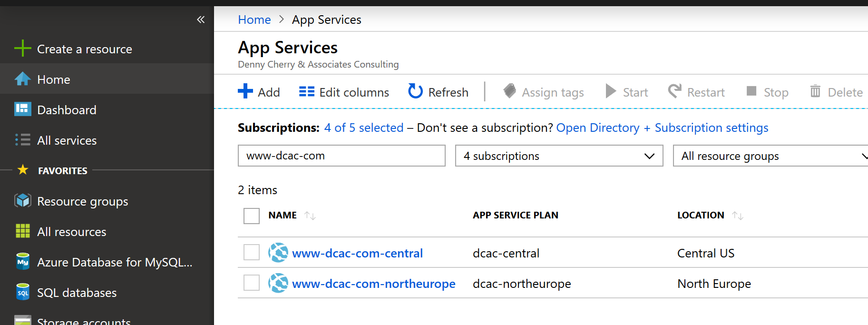
Task: Collapse the sidebar with the double chevron
Action: [201, 20]
